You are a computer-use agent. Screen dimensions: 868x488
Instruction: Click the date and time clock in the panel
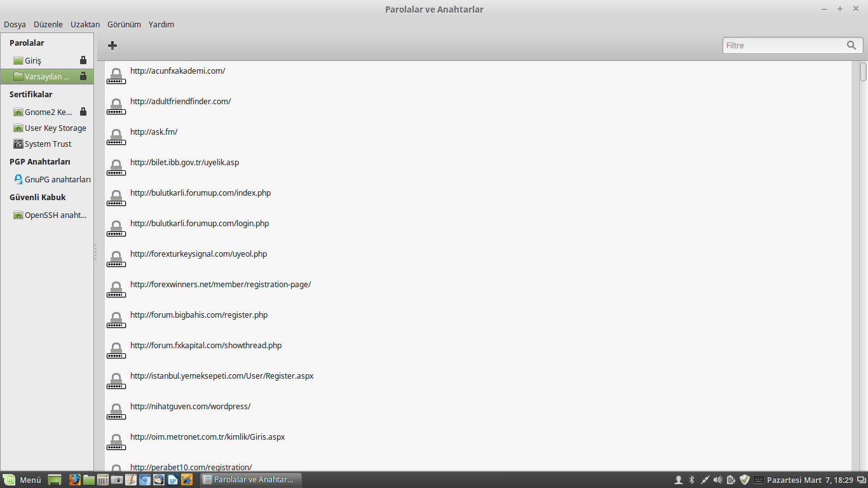pyautogui.click(x=810, y=480)
